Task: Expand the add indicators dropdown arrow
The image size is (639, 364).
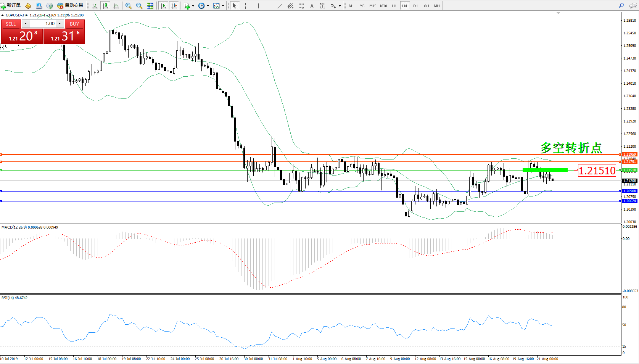Action: click(x=193, y=6)
